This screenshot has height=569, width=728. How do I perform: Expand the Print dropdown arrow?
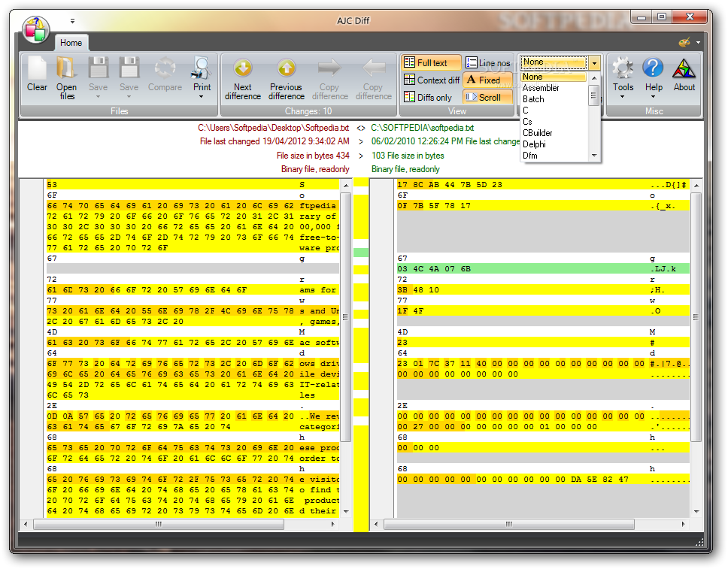point(202,97)
